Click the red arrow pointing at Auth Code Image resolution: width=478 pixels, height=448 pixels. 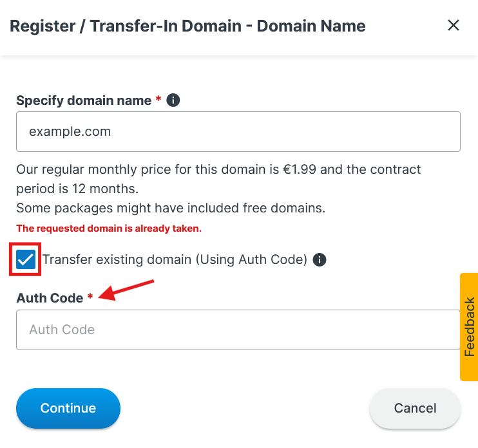[x=129, y=289]
